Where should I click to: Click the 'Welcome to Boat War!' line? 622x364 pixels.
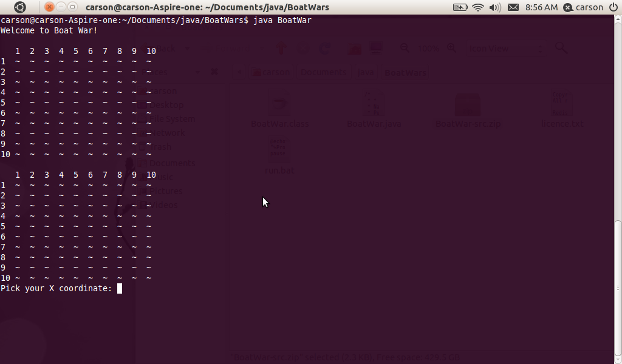pyautogui.click(x=49, y=30)
